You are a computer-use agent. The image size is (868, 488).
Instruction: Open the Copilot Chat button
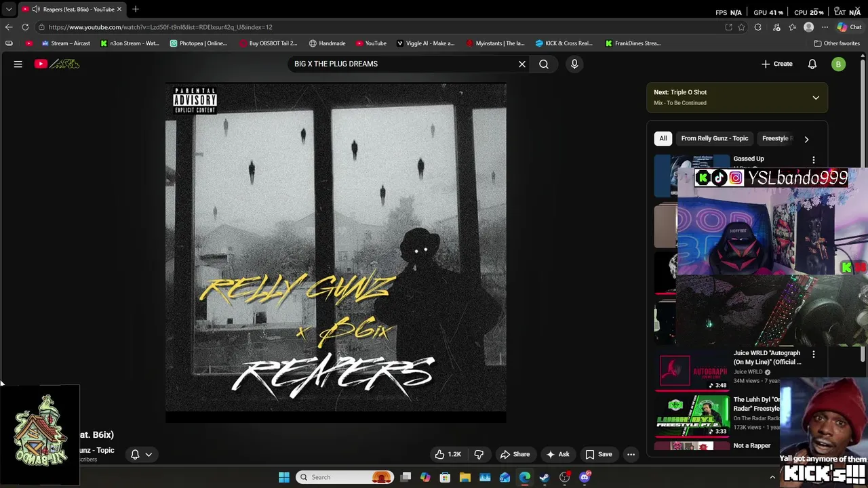[x=849, y=27]
